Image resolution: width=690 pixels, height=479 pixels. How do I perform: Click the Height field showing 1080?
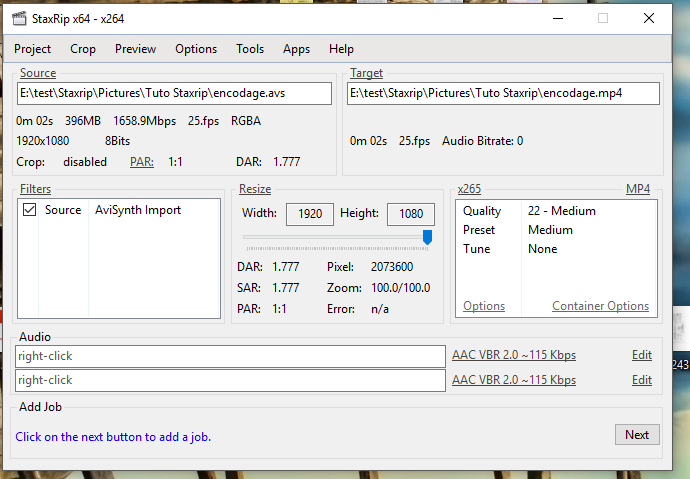pyautogui.click(x=411, y=214)
